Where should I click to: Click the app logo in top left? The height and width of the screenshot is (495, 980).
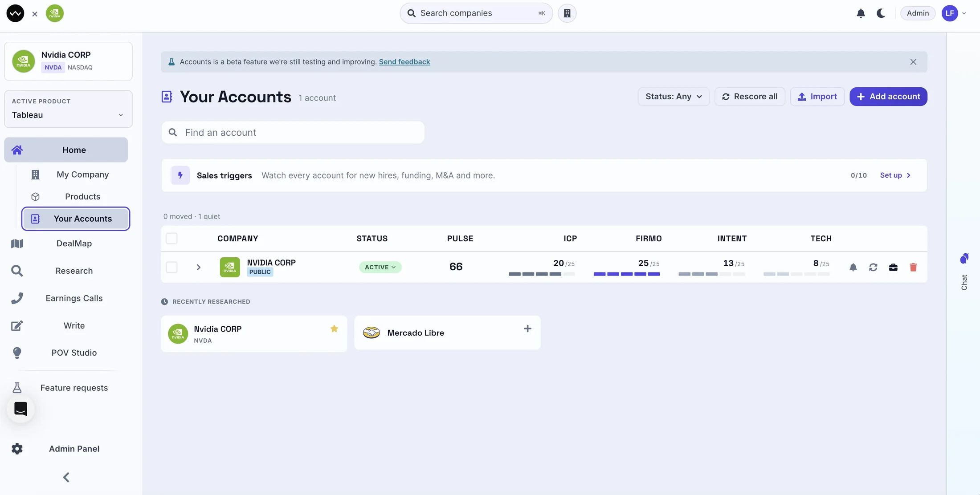click(15, 13)
